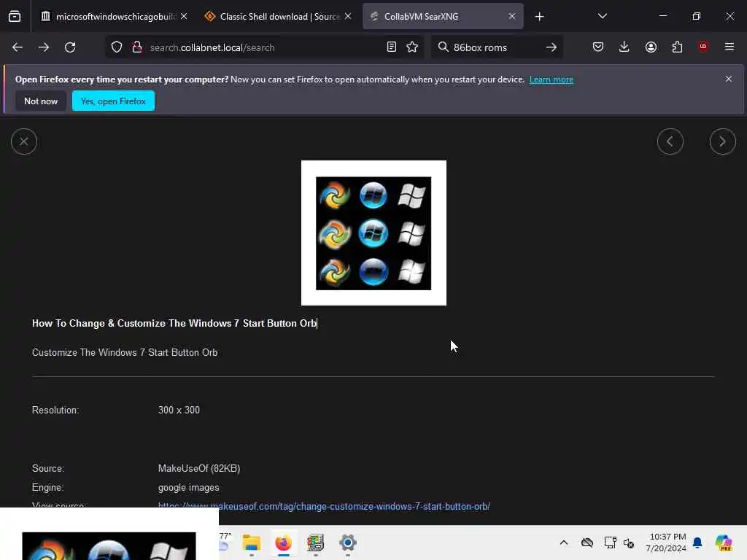Go back to the previous page
Screen dimensions: 747x560
click(18, 47)
